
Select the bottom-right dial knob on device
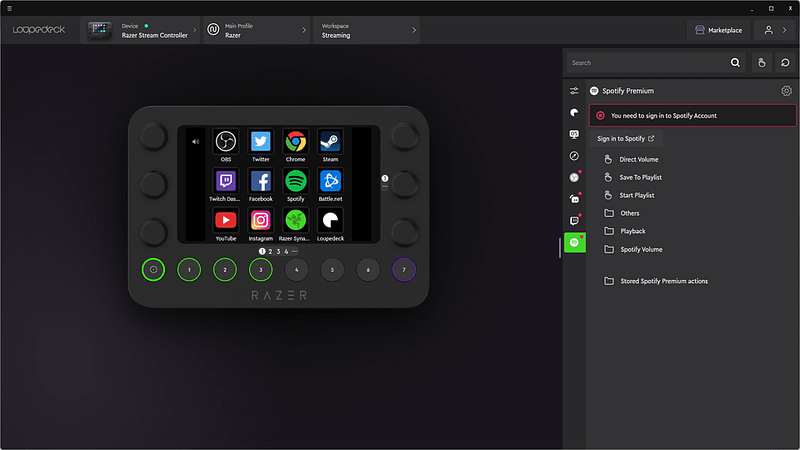tap(404, 232)
